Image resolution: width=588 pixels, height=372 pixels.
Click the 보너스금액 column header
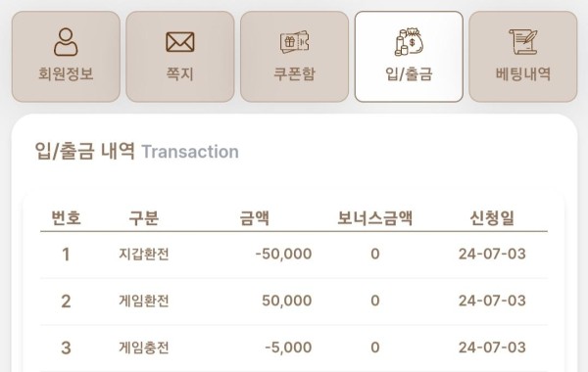click(x=375, y=217)
